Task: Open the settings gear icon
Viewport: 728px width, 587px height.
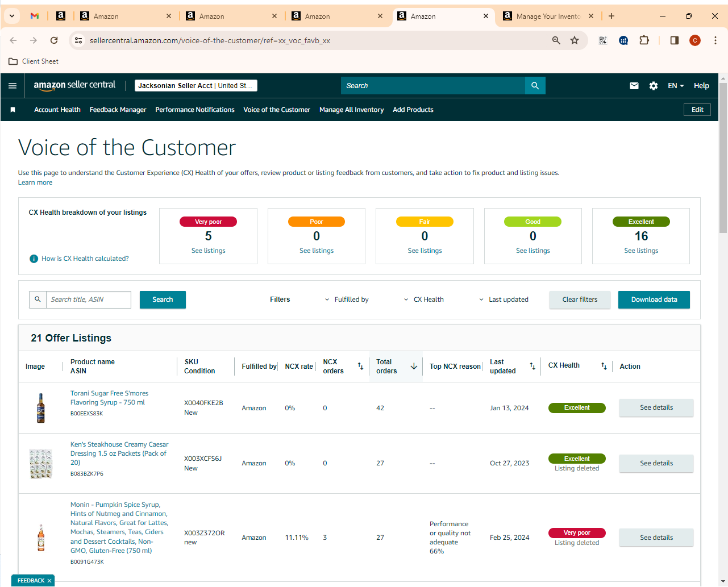Action: click(x=654, y=86)
